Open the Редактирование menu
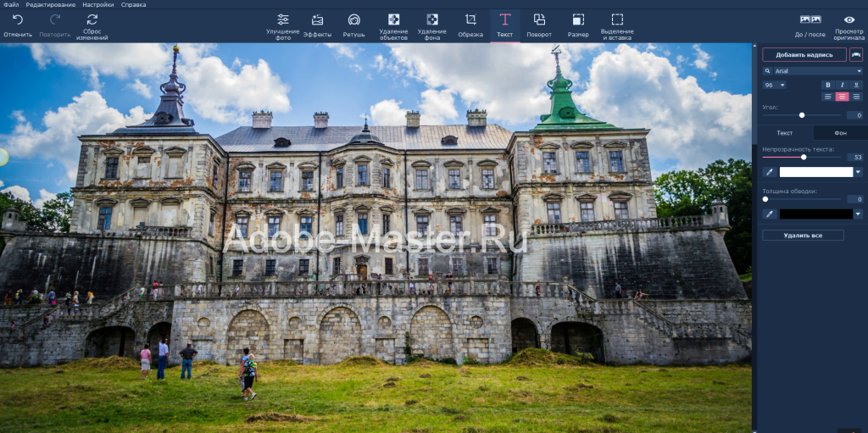The width and height of the screenshot is (868, 433). coord(50,4)
